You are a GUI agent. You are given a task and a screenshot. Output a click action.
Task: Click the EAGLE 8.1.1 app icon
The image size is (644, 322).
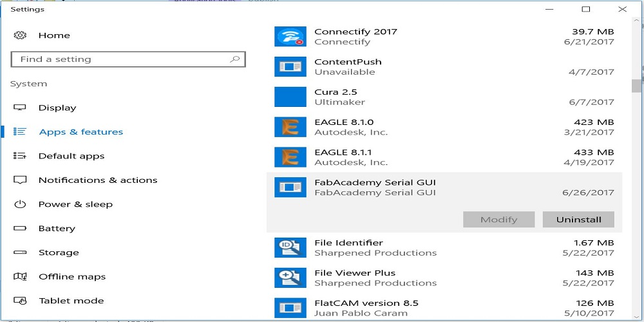click(290, 157)
